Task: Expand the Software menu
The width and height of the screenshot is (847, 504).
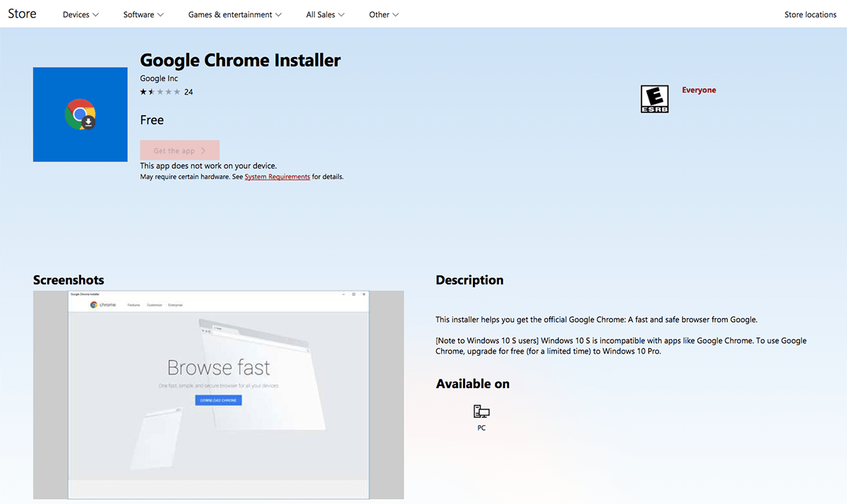Action: coord(143,13)
